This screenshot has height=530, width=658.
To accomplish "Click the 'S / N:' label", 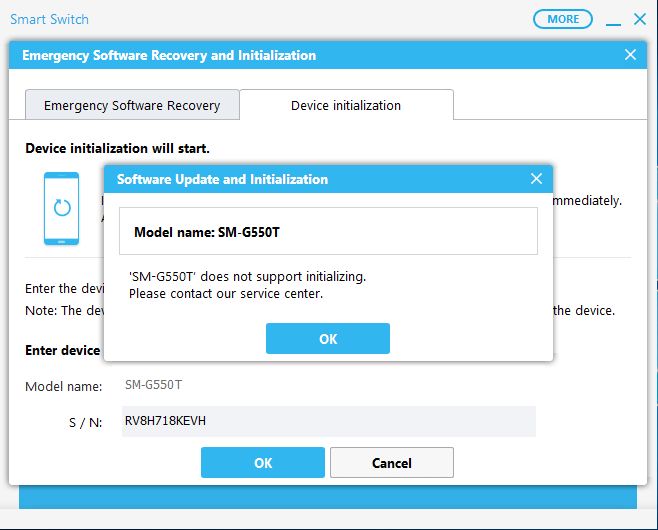I will click(86, 422).
